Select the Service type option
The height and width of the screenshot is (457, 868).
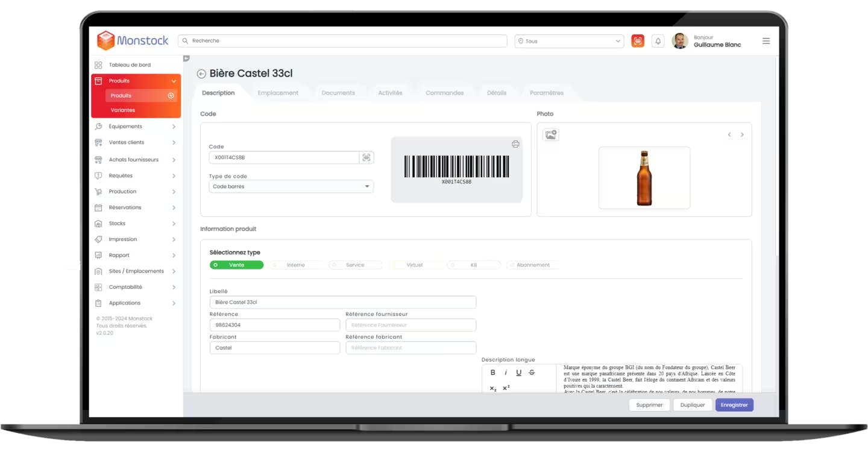tap(355, 265)
